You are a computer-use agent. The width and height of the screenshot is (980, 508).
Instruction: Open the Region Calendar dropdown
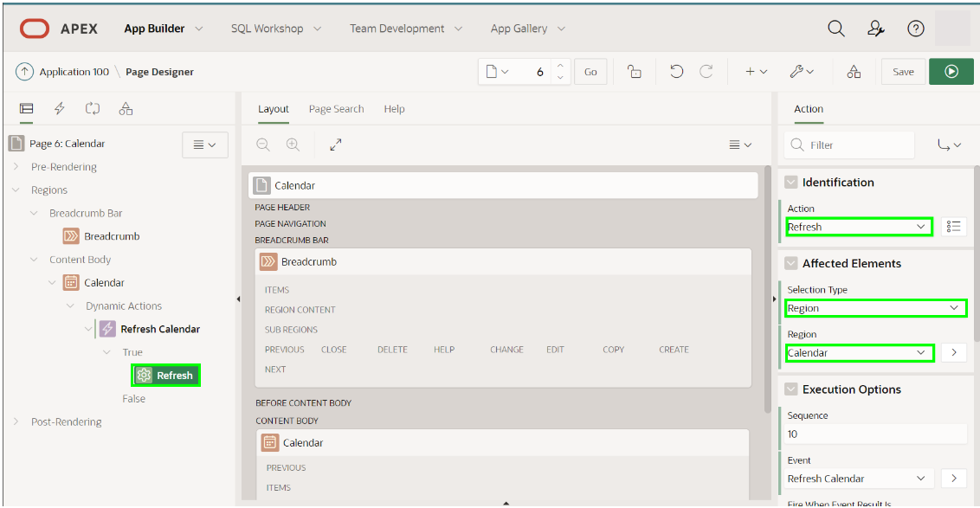coord(860,352)
